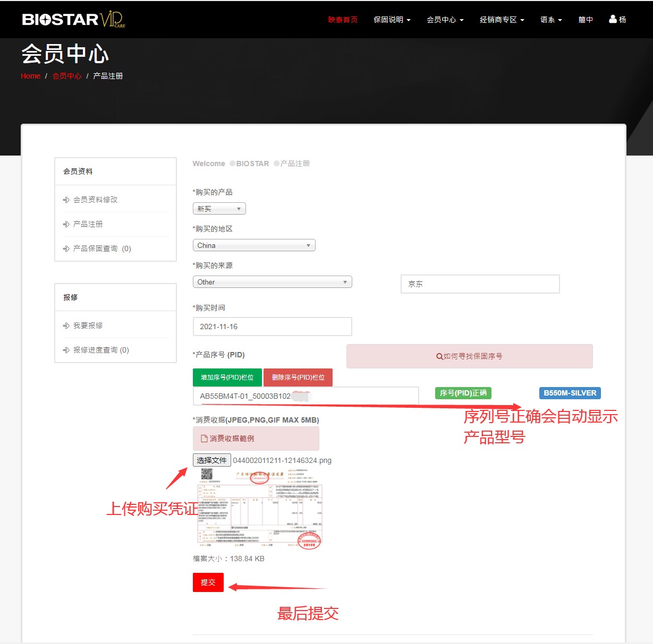This screenshot has width=653, height=644.
Task: Click the file icon in 消费收据範例
Action: (x=204, y=439)
